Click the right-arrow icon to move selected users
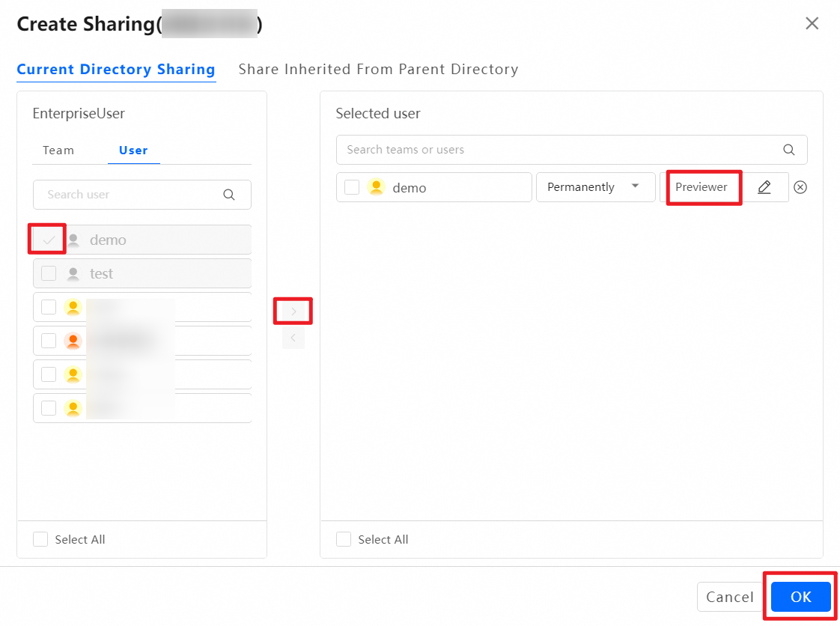 click(293, 311)
